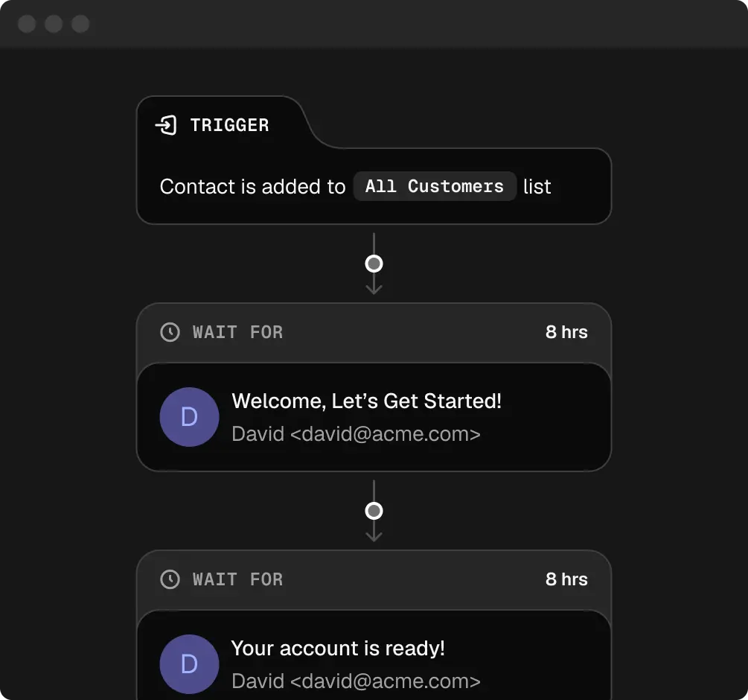Screen dimensions: 748x700
Task: Open the 'Your account is ready!' email
Action: pos(338,648)
